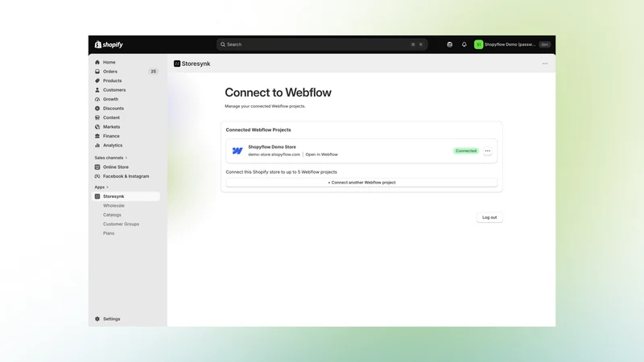Click Connect another Webflow project button

pos(361,183)
